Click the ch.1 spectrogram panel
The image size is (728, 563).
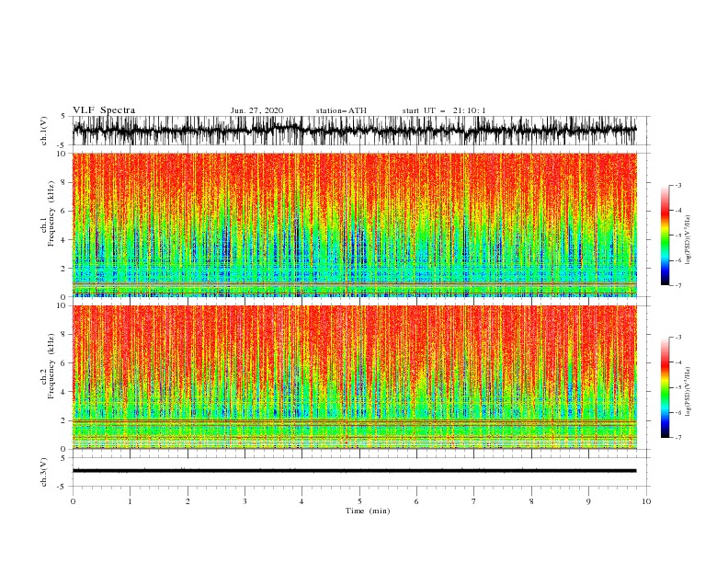tap(355, 224)
